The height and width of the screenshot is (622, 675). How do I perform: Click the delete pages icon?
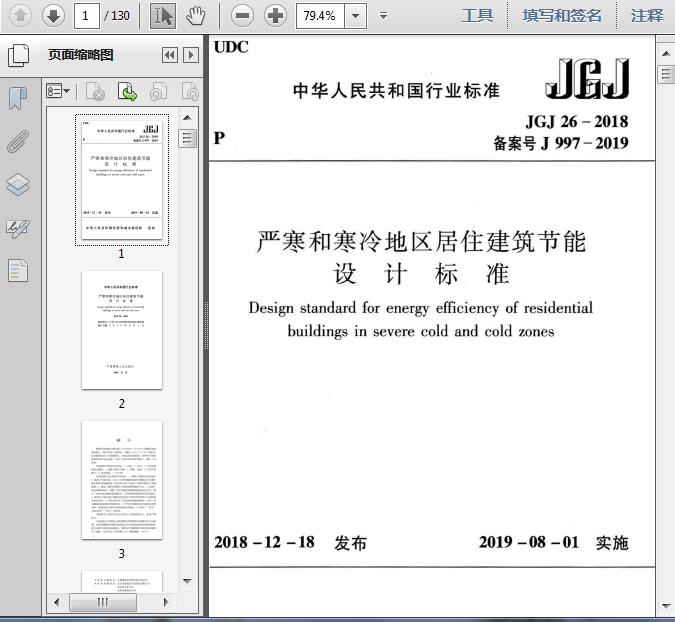point(95,91)
